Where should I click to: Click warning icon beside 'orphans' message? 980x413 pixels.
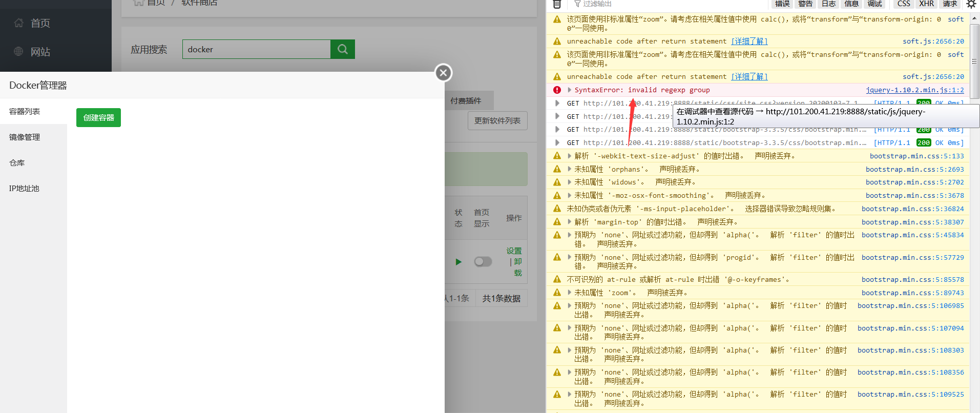(557, 169)
